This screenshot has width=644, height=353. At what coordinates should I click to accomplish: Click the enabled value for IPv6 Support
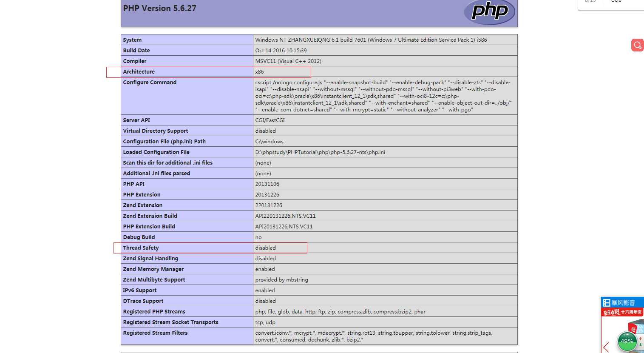(x=265, y=290)
